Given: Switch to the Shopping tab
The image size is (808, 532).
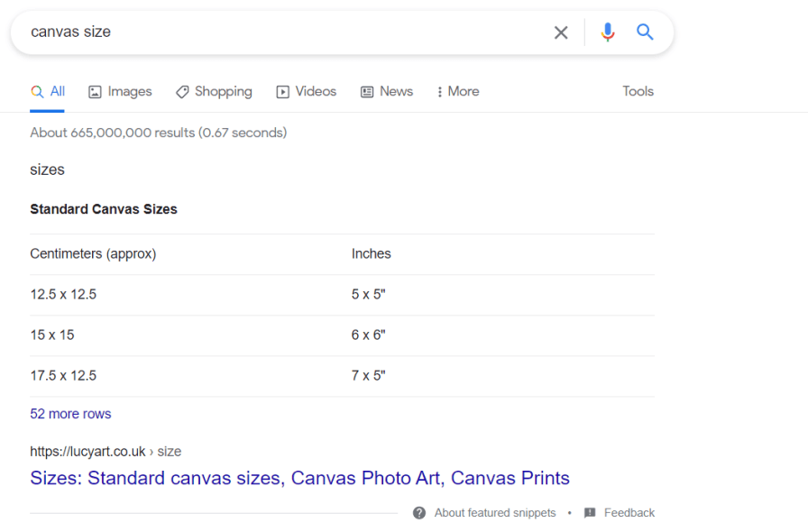Looking at the screenshot, I should click(214, 92).
